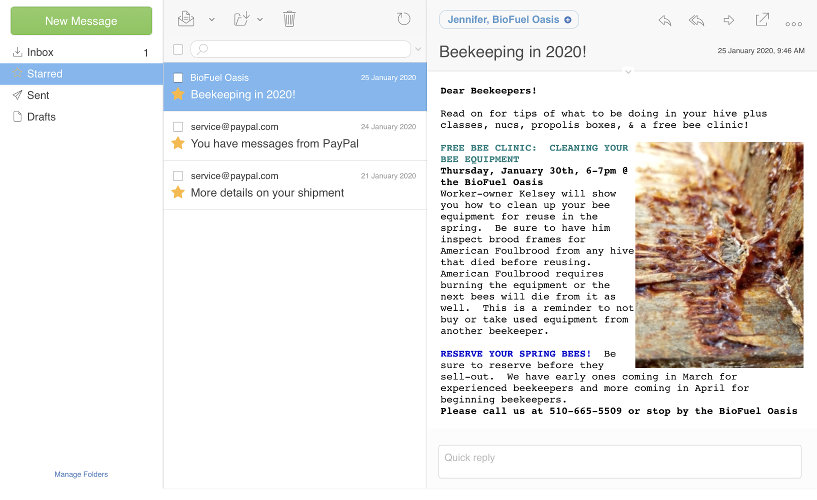The image size is (817, 500).
Task: Select checkbox for PayPal shipment details email
Action: pos(178,176)
